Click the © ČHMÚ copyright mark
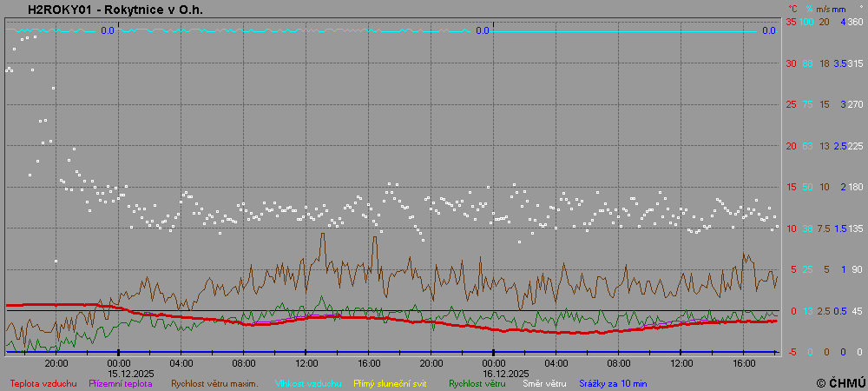 click(840, 381)
